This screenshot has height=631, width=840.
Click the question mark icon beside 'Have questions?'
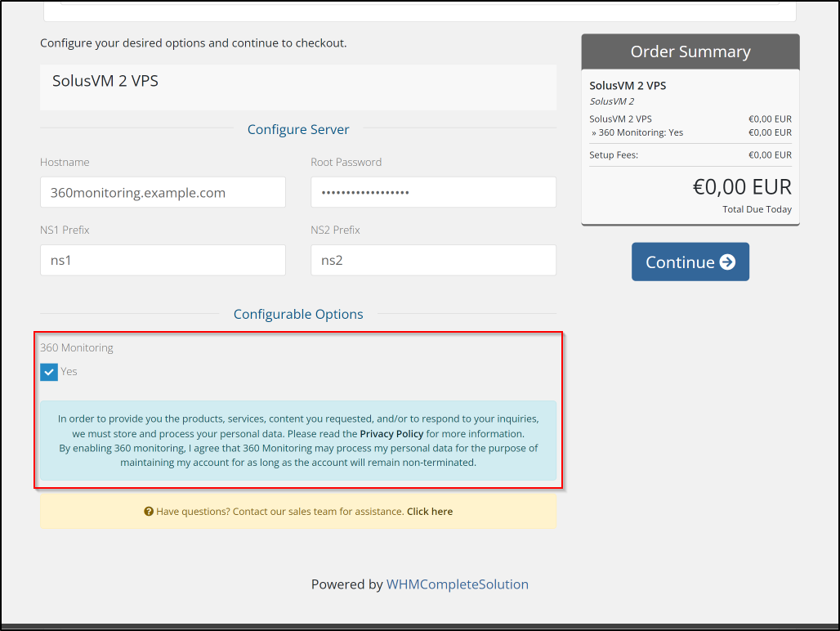[149, 512]
